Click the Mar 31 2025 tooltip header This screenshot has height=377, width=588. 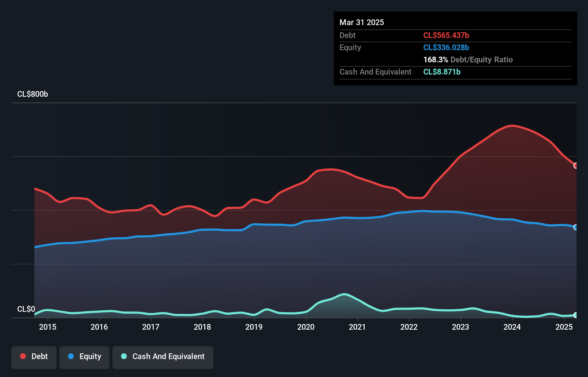[361, 22]
